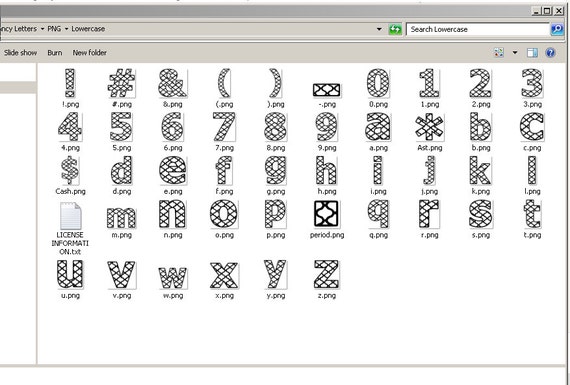Open the help question mark icon

(x=550, y=53)
